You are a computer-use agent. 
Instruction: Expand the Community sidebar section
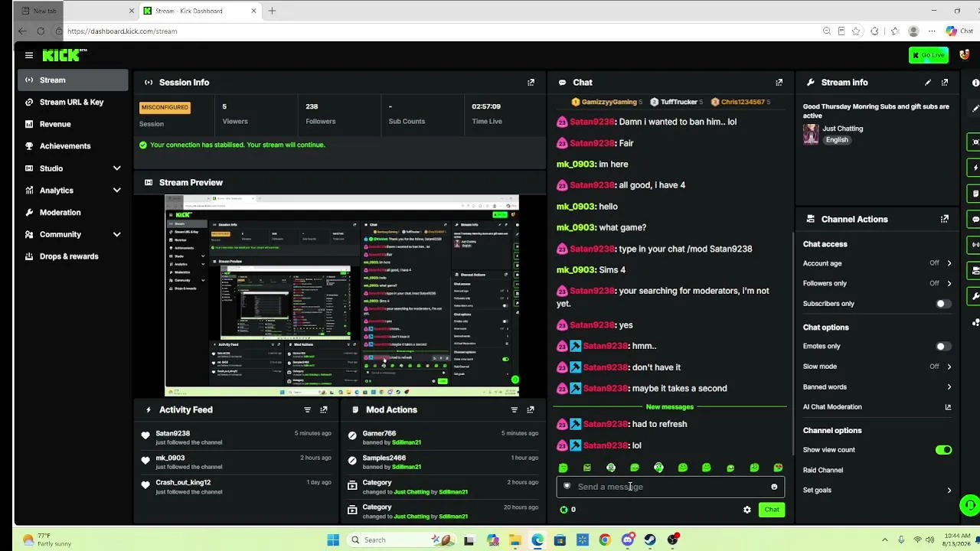[116, 234]
